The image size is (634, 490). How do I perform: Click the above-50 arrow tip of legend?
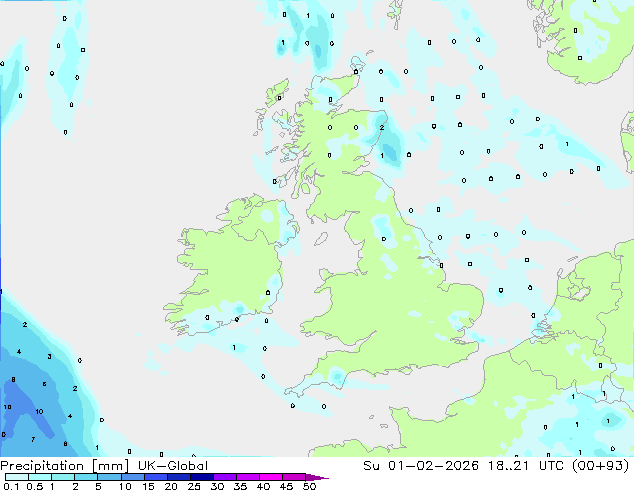coord(317,477)
